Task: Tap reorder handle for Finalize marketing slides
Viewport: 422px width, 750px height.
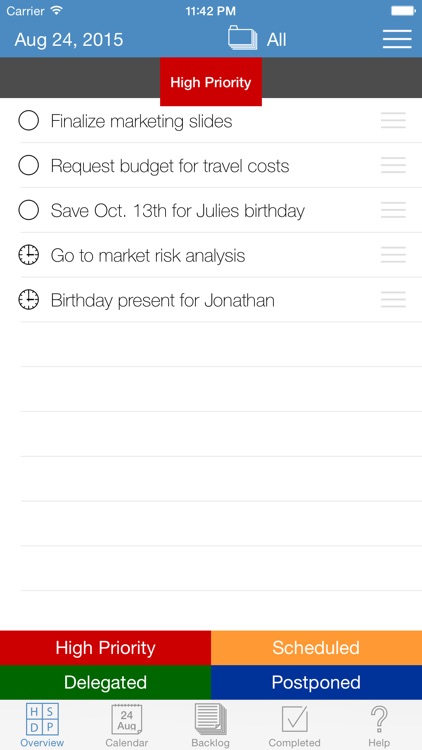Action: pyautogui.click(x=393, y=121)
